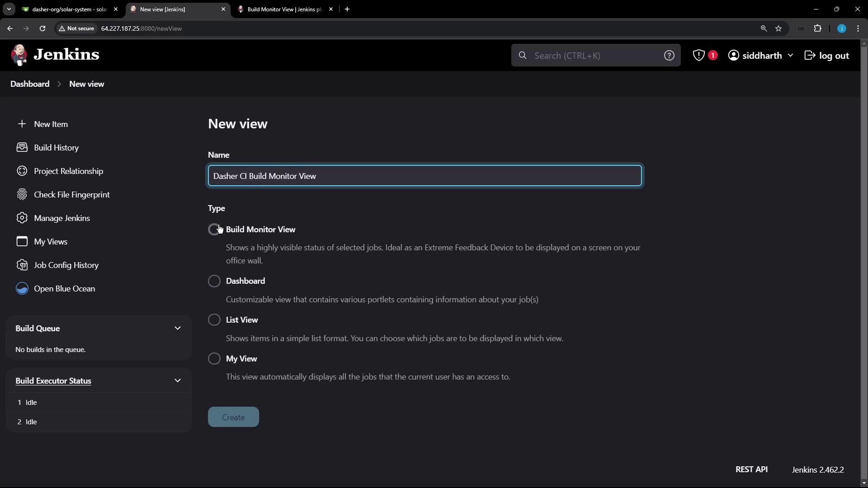Click the search help question mark icon
Viewport: 868px width, 488px height.
669,55
